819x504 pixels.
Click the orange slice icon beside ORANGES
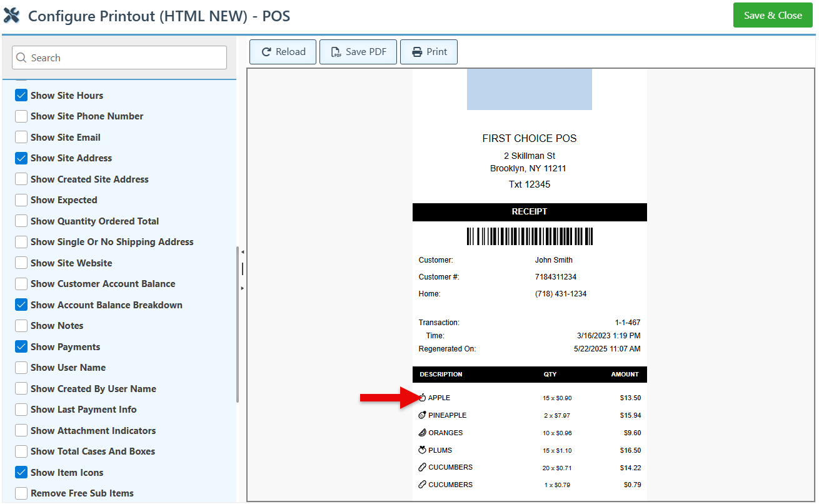(422, 433)
